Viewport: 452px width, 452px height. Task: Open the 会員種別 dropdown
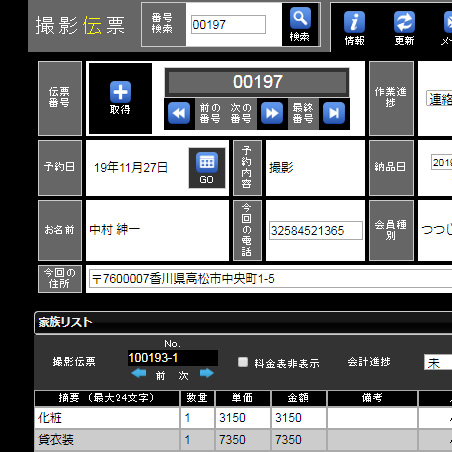pyautogui.click(x=436, y=230)
